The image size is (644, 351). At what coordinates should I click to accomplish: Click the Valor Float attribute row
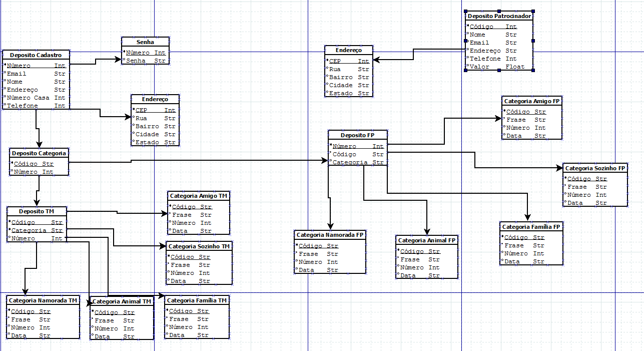coord(498,67)
